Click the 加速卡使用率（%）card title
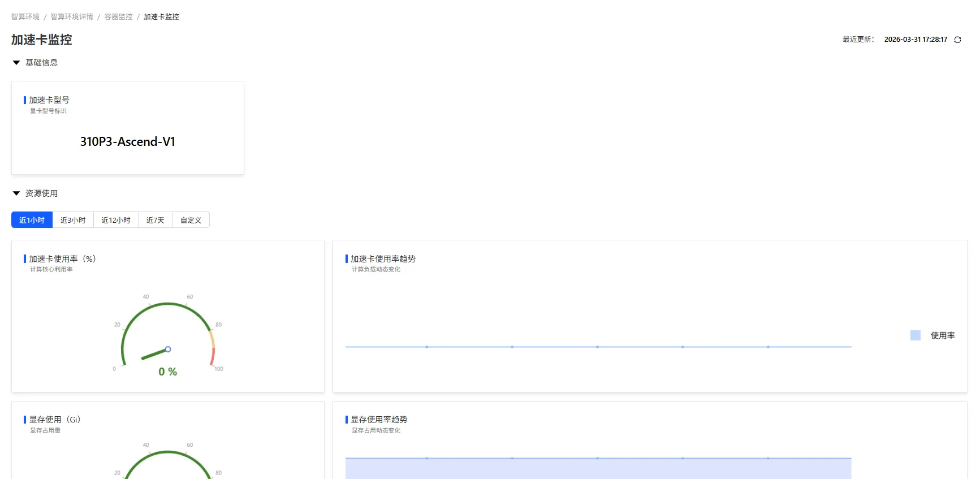980x479 pixels. (63, 259)
